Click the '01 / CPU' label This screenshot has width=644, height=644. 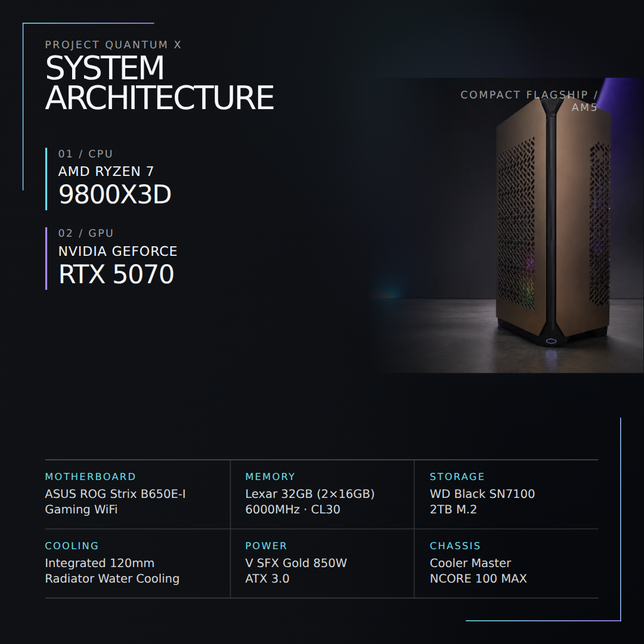click(85, 154)
